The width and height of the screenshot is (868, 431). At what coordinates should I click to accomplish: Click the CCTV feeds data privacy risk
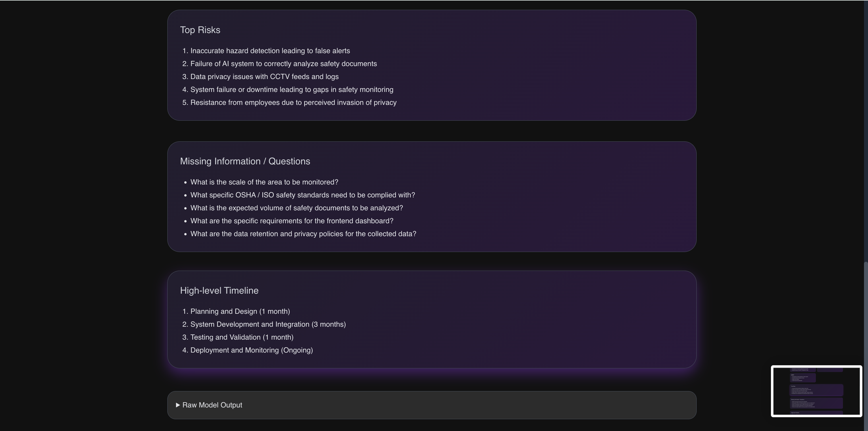265,77
